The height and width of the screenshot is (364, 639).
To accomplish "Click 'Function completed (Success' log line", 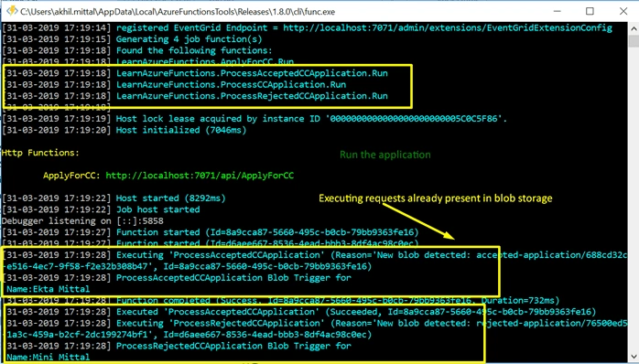I will (281, 301).
